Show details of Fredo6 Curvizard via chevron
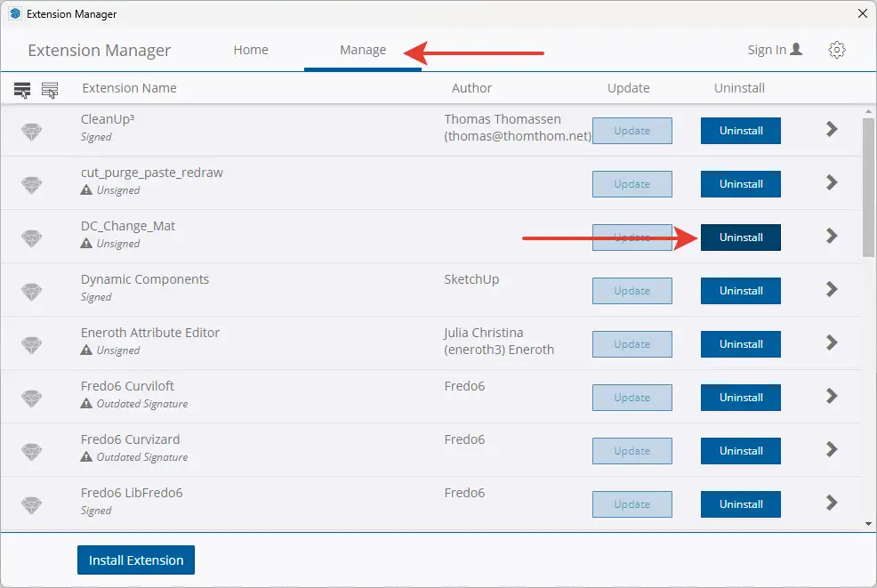 tap(832, 450)
